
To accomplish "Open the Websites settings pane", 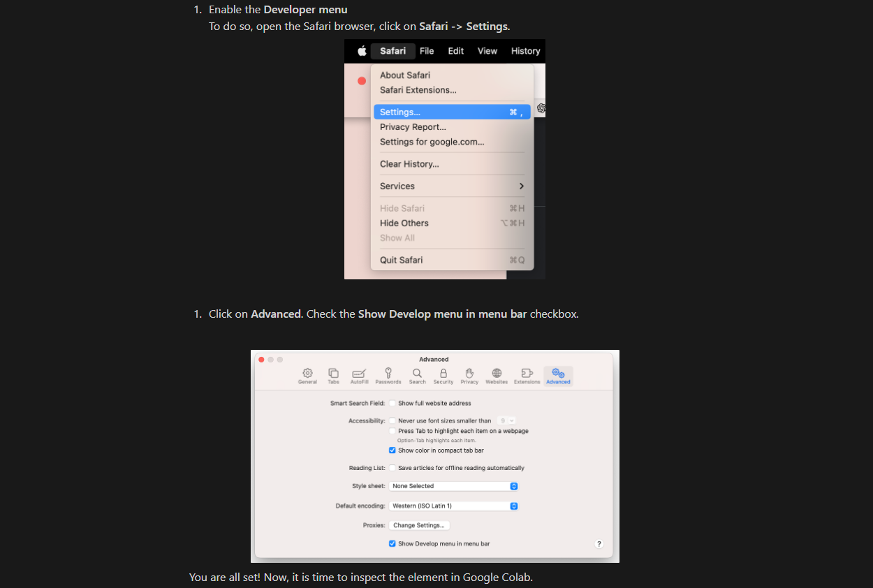I will point(497,376).
